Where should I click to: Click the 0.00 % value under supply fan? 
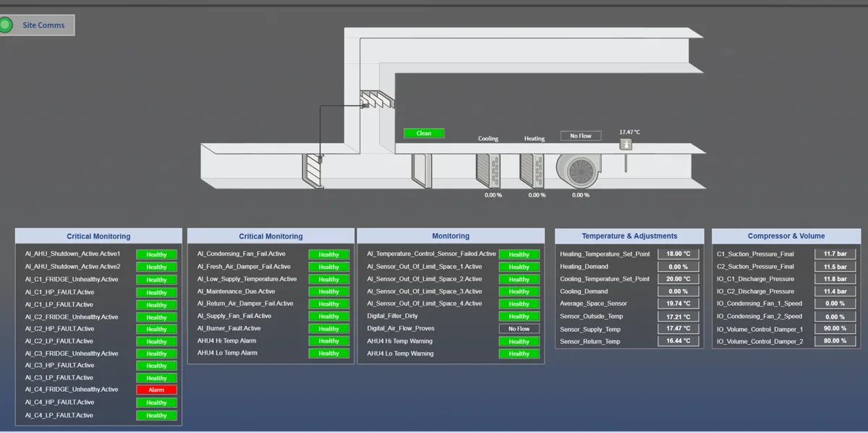pyautogui.click(x=581, y=195)
